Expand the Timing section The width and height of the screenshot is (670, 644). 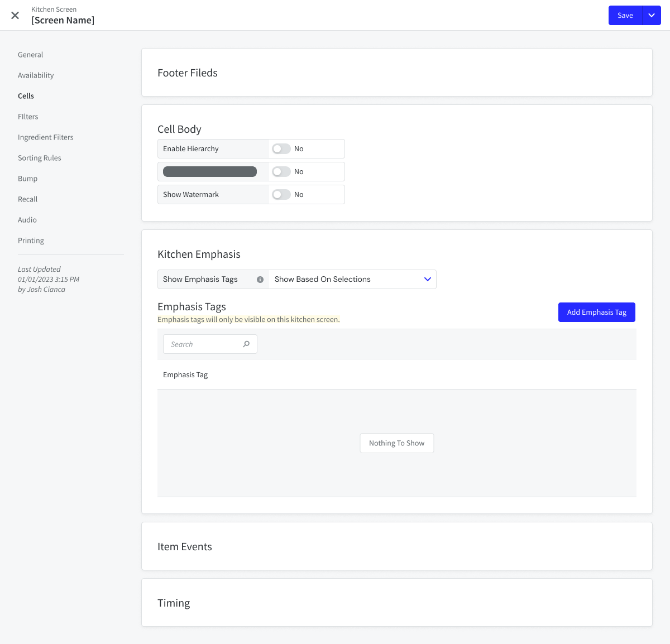pos(174,603)
